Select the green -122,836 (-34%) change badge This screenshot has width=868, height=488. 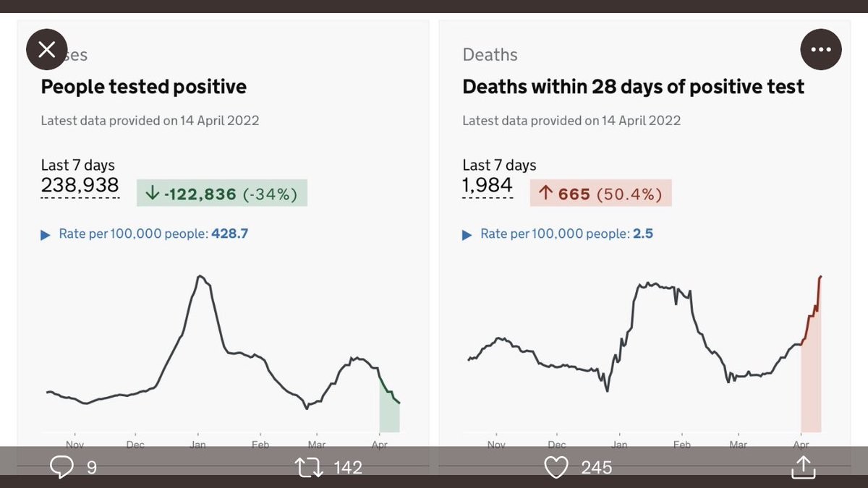click(x=222, y=194)
